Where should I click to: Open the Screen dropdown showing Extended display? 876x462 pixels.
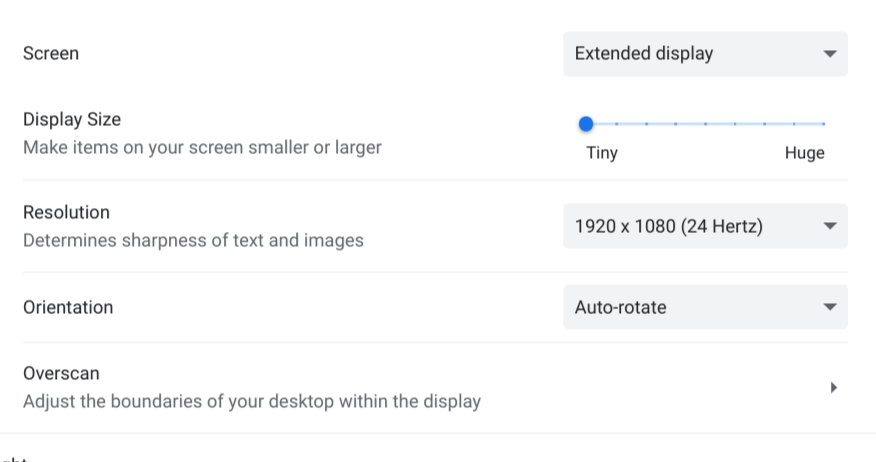coord(705,54)
